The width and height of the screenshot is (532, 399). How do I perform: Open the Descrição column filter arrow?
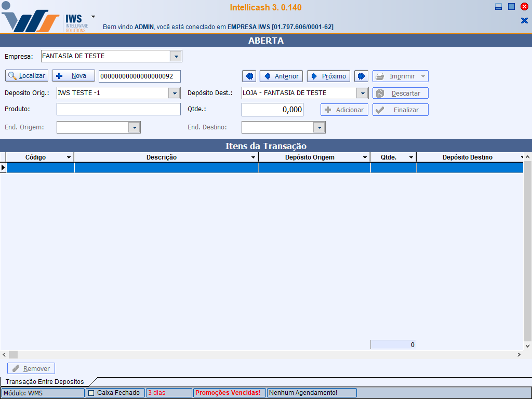pos(253,157)
